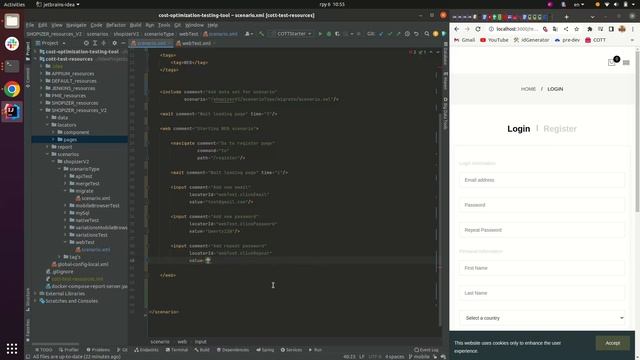The image size is (640, 360).
Task: Open Terminal tool window tab
Action: (177, 350)
